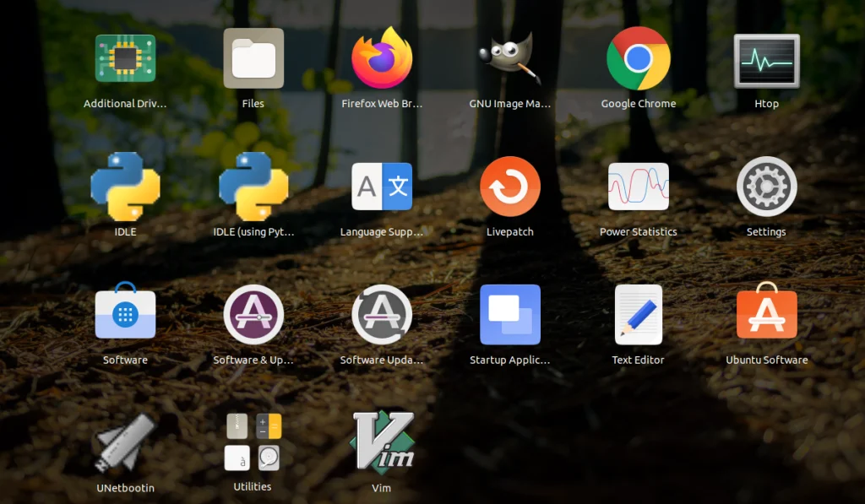
Task: Open Ubuntu Software store
Action: (766, 313)
